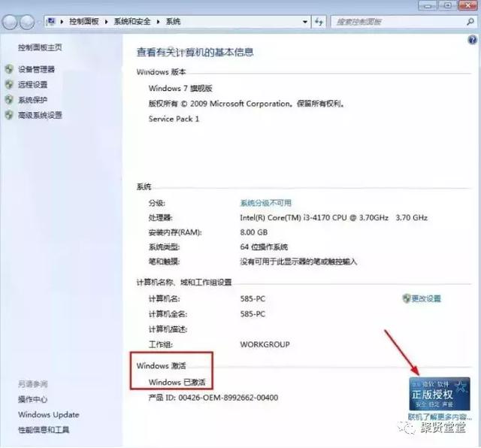Open 联机了解更多内容 link
This screenshot has height=448, width=481.
(x=440, y=416)
